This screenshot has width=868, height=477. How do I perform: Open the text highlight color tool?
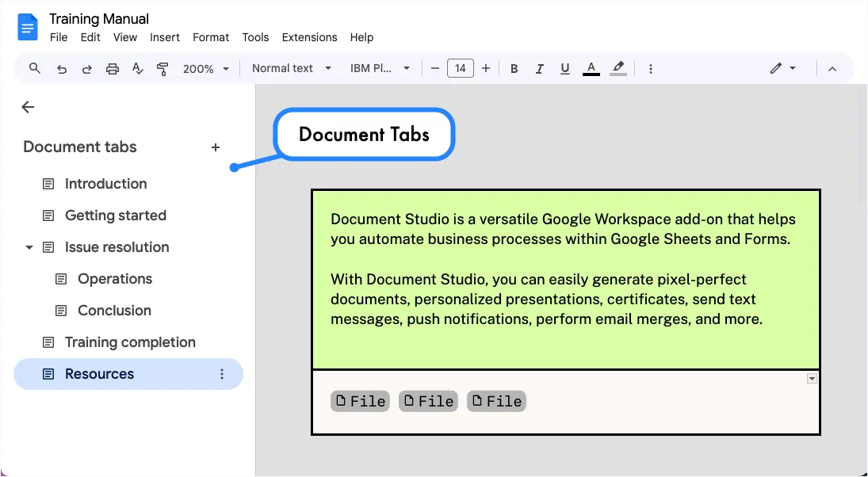coord(618,68)
